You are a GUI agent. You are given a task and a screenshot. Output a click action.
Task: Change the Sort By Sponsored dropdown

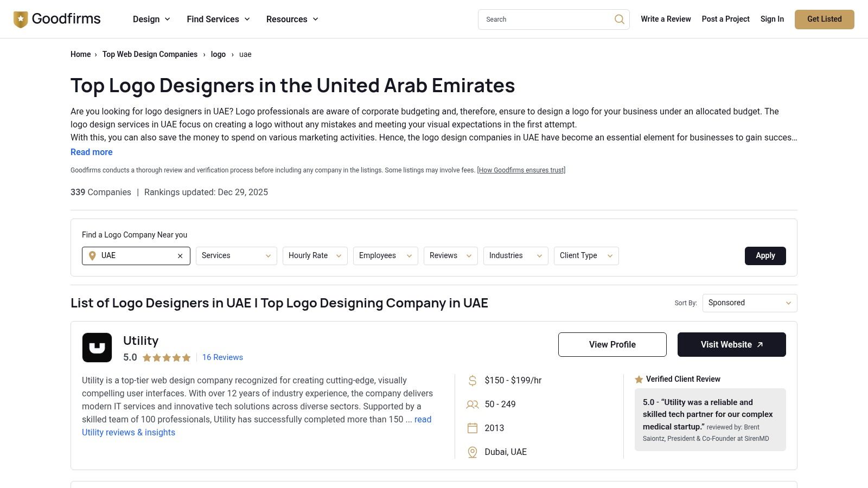pyautogui.click(x=749, y=303)
